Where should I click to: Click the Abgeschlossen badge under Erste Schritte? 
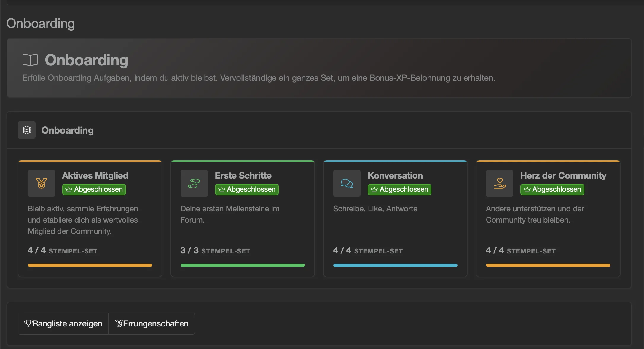click(x=247, y=190)
